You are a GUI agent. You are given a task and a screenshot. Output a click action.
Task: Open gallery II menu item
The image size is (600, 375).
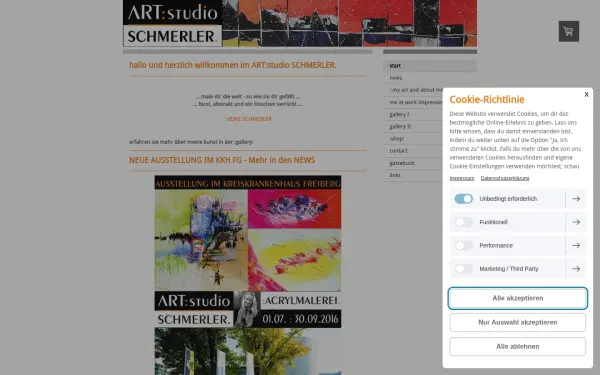point(413,126)
